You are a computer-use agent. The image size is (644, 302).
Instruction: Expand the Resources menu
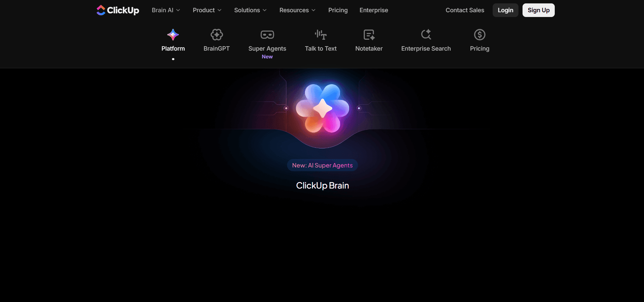[x=298, y=10]
